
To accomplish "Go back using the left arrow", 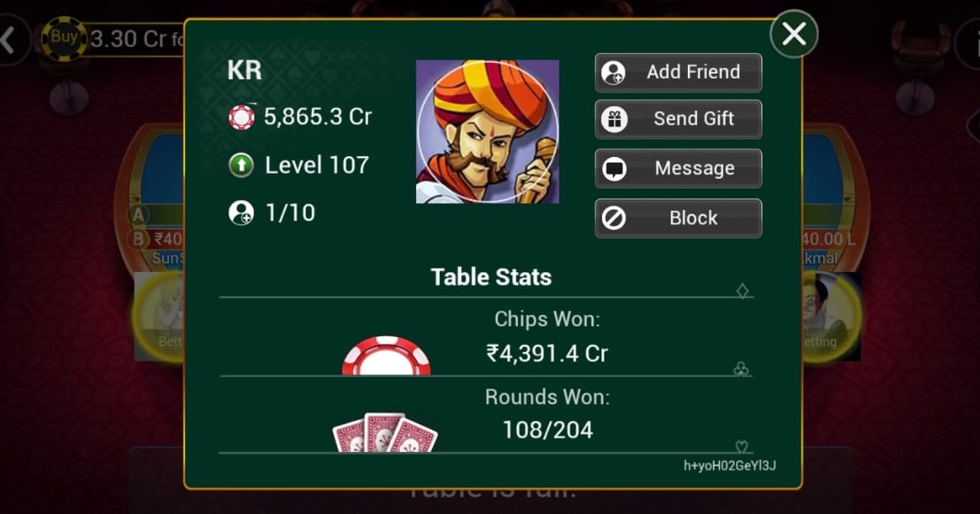I will tap(9, 40).
